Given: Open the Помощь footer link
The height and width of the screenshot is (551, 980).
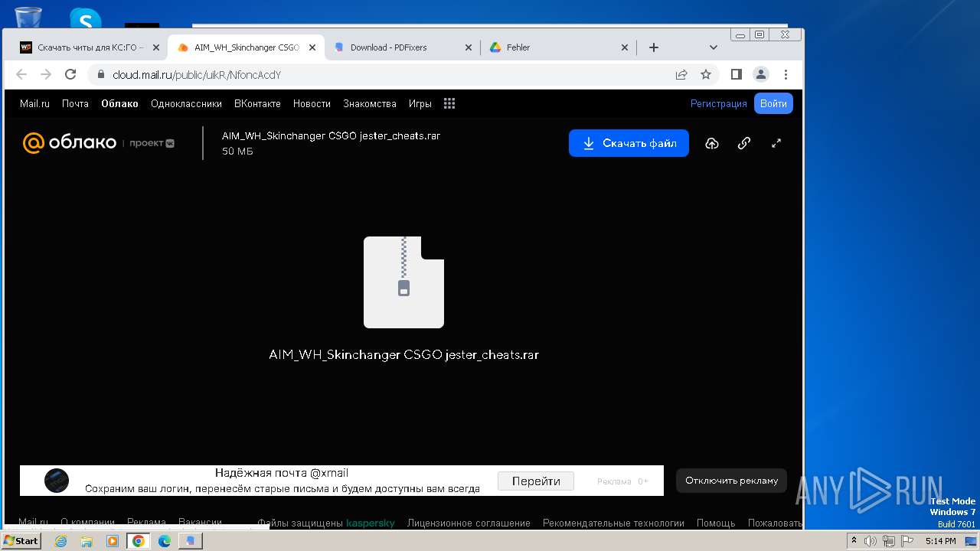Looking at the screenshot, I should coord(716,523).
